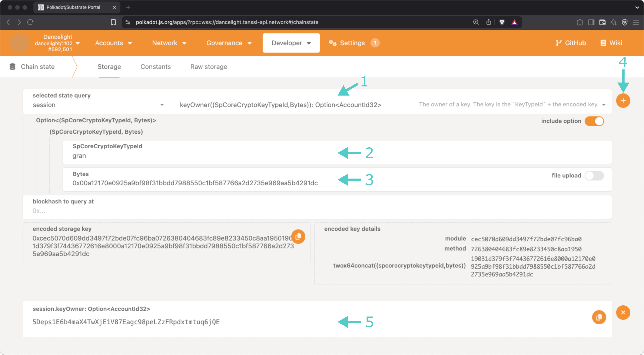Screen dimensions: 644x355
Task: Switch to the Raw storage tab
Action: pyautogui.click(x=208, y=67)
